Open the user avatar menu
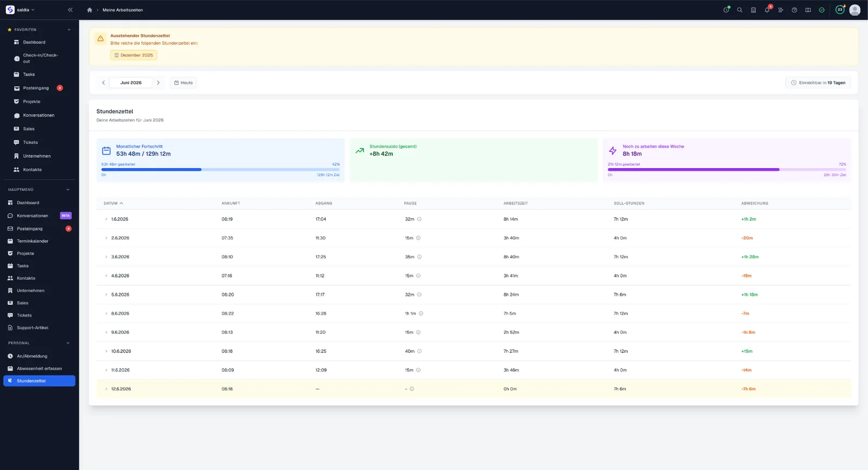 coord(855,10)
